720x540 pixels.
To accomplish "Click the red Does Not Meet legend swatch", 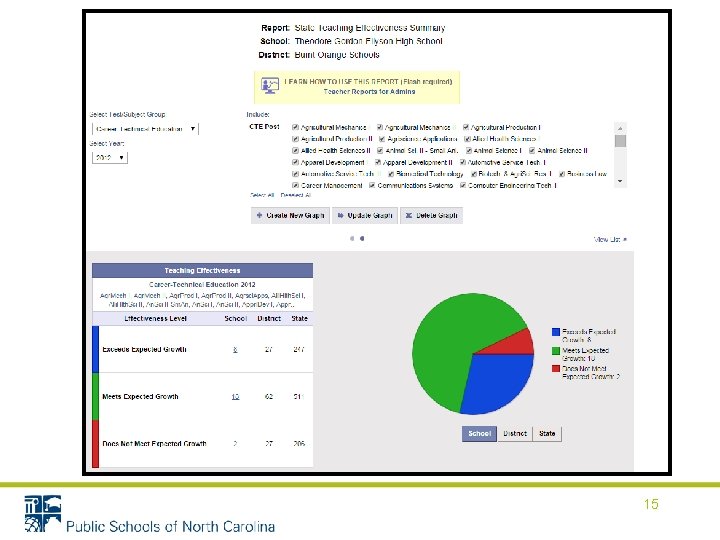I will pos(556,369).
